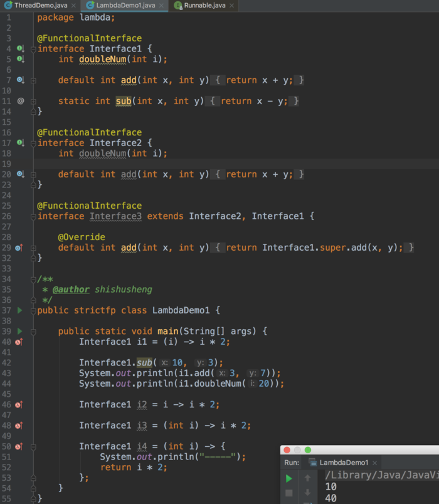Rerun LambdaDemo1 with green play button
This screenshot has width=439, height=504.
[x=289, y=478]
